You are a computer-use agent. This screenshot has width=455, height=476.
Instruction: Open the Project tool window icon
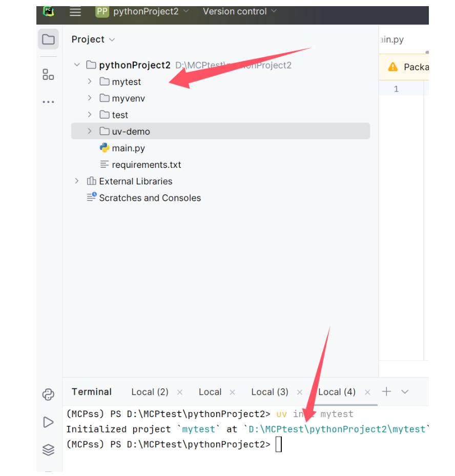[x=48, y=39]
